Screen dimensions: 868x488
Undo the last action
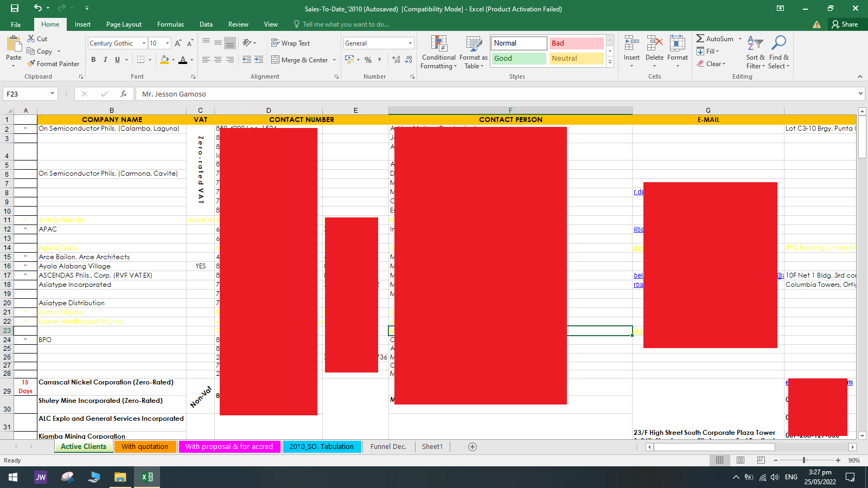pyautogui.click(x=37, y=8)
